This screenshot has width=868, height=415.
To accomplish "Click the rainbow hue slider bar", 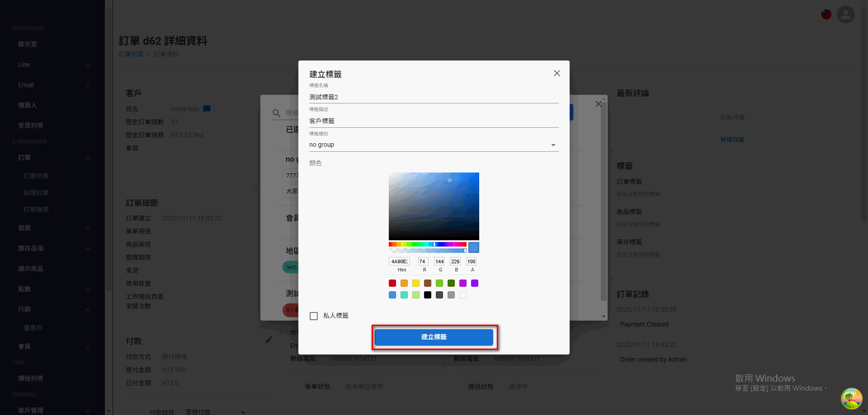I will coord(428,244).
